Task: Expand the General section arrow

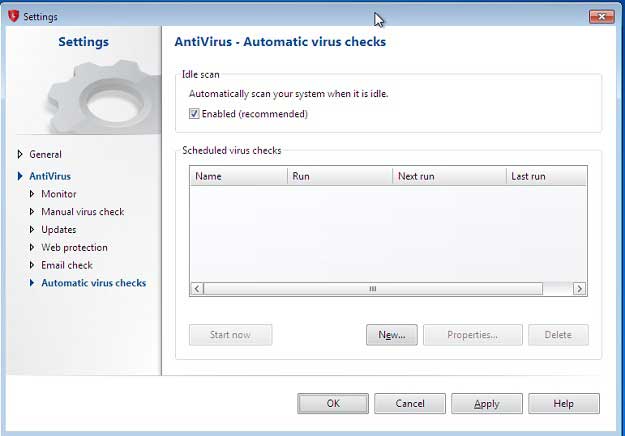Action: coord(20,154)
